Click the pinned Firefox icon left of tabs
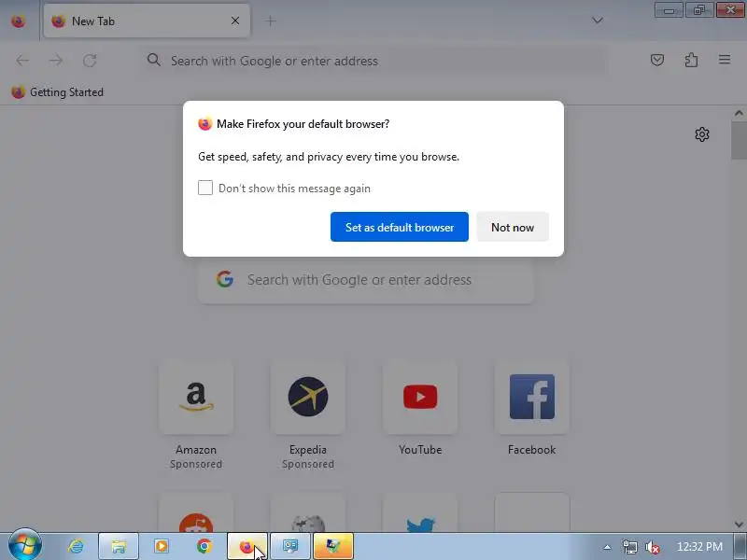The image size is (747, 560). (19, 21)
